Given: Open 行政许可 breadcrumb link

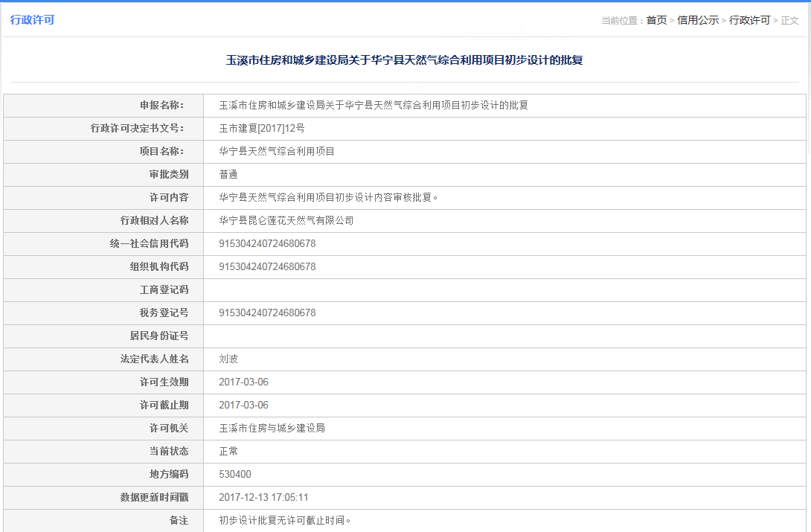Looking at the screenshot, I should click(749, 20).
